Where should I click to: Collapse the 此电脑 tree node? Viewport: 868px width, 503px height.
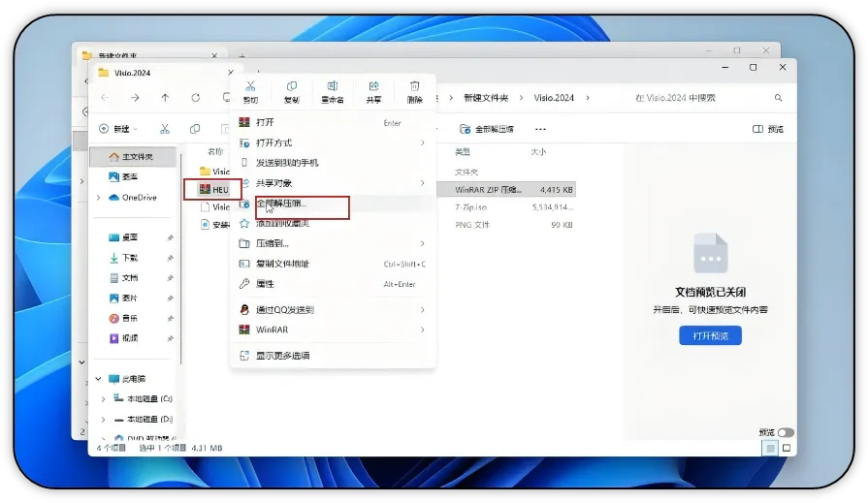[99, 379]
